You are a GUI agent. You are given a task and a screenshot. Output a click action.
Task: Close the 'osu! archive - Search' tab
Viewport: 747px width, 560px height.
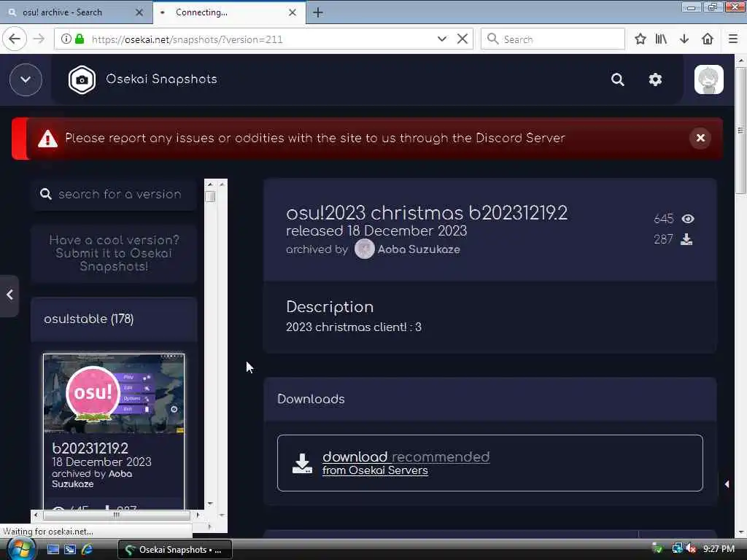click(x=139, y=12)
